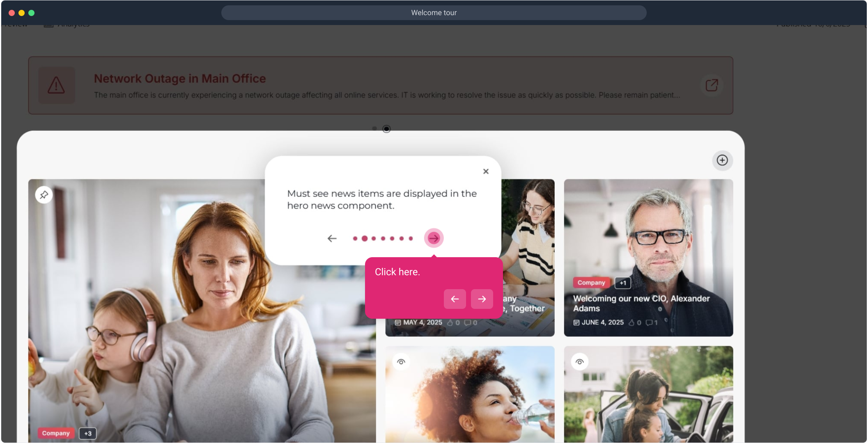Screen dimensions: 868x443
Task: Go back with tour popup left arrow
Action: pos(332,238)
